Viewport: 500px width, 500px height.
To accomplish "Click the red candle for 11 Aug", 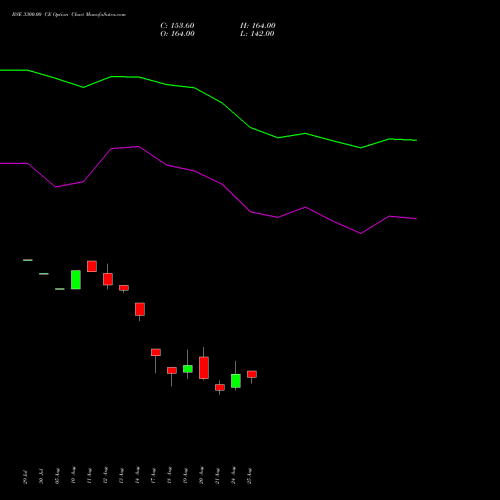I will [92, 266].
